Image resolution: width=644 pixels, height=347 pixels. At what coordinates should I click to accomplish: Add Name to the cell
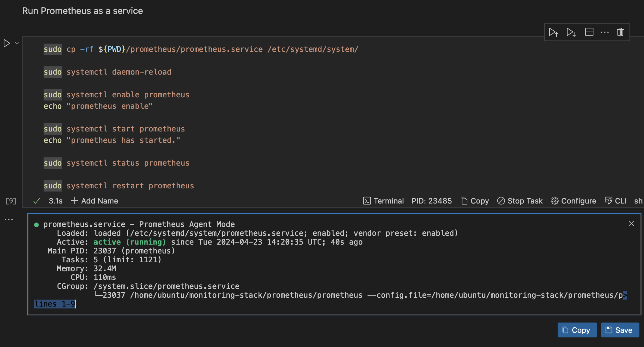pyautogui.click(x=94, y=201)
